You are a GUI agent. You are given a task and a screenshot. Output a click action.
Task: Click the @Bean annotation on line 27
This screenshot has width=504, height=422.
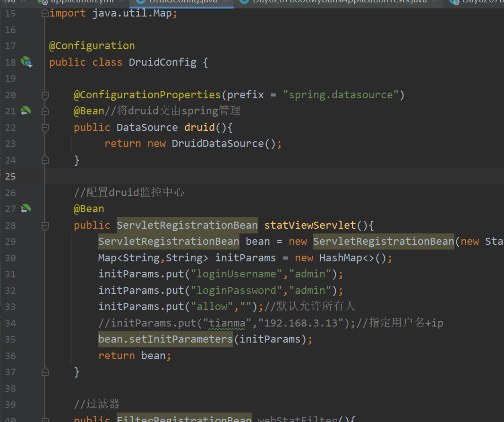pyautogui.click(x=89, y=209)
